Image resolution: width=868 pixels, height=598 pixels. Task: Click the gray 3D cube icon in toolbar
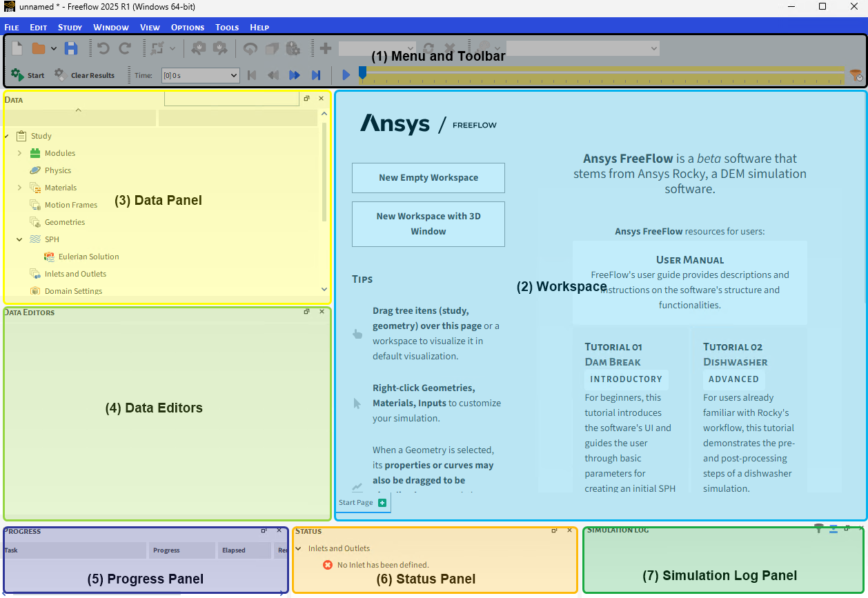(x=272, y=48)
